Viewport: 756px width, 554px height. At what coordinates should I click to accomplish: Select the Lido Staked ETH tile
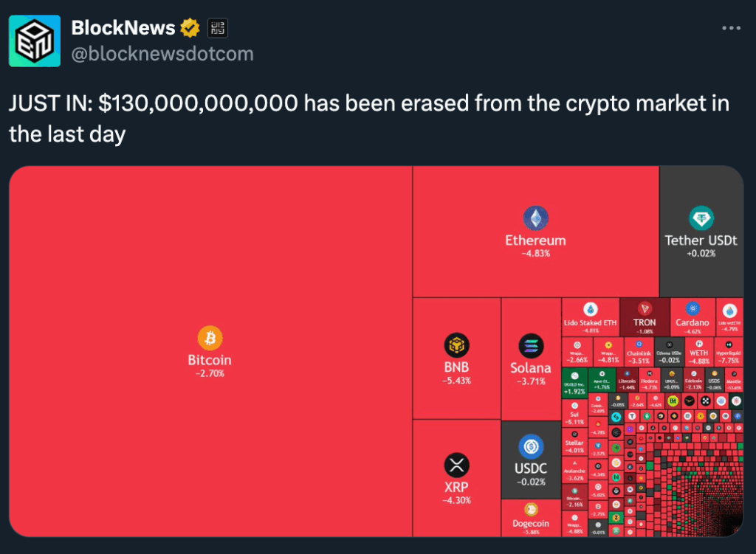coord(590,316)
